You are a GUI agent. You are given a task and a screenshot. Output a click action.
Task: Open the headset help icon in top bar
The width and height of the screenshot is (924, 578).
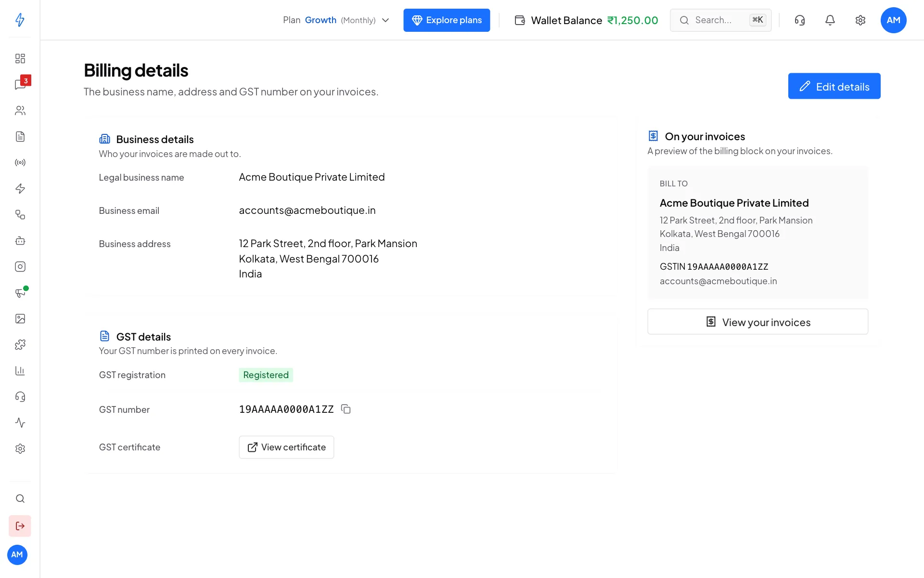coord(799,20)
